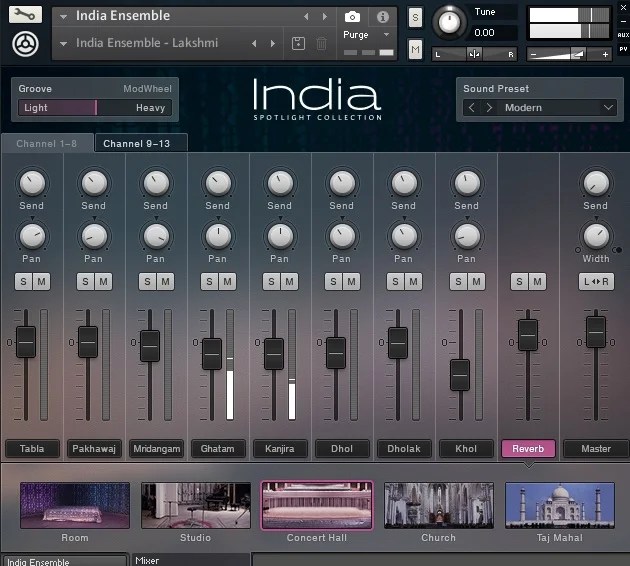The height and width of the screenshot is (566, 630).
Task: Mute the Kanjira channel
Action: point(289,282)
